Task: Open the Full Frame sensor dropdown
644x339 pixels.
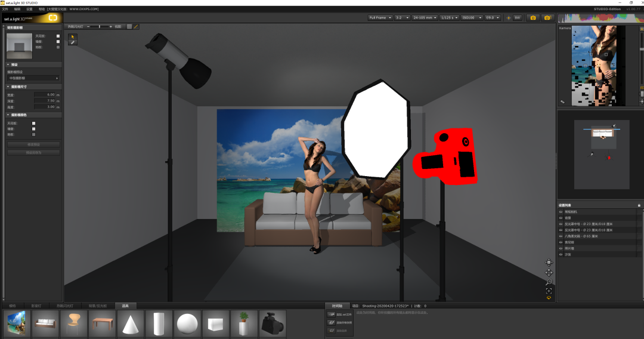Action: 380,18
